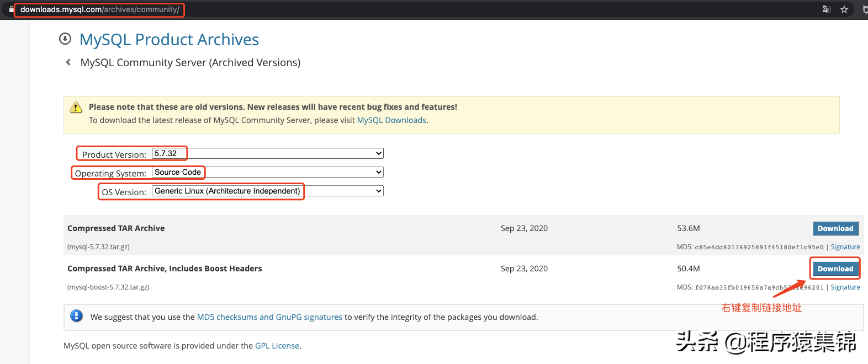Image resolution: width=868 pixels, height=364 pixels.
Task: Click the Sep 23, 2020 date of the Boost Headers archive
Action: pyautogui.click(x=524, y=269)
